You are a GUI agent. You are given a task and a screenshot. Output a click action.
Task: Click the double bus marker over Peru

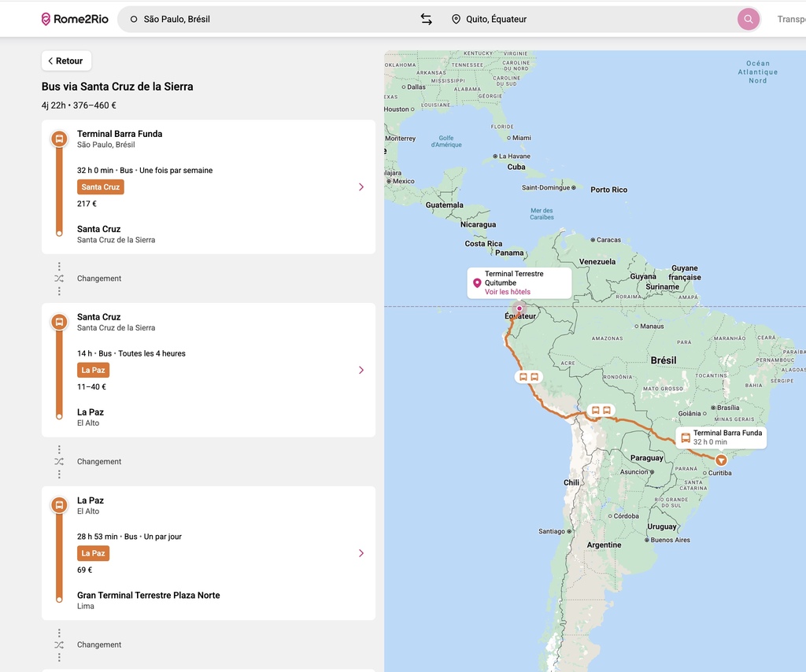tap(528, 377)
